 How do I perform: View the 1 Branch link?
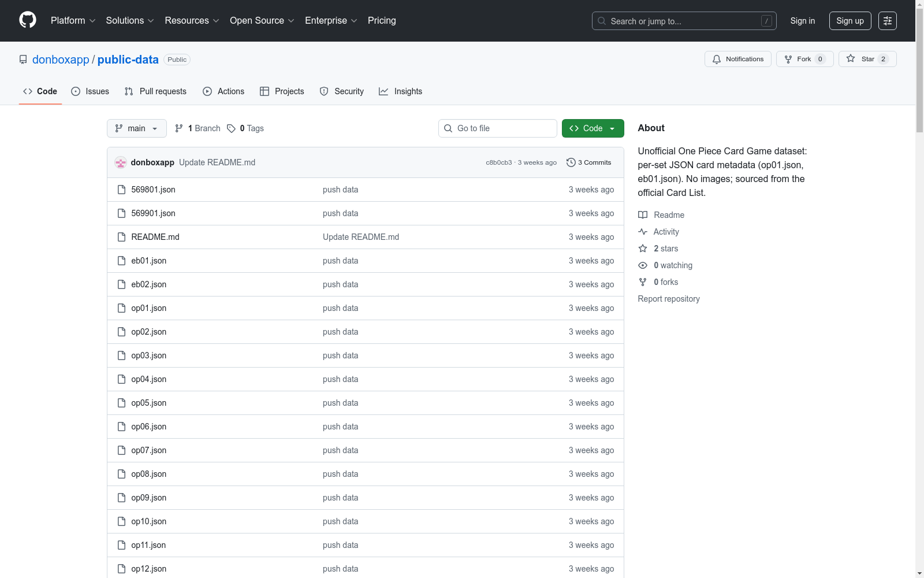[198, 128]
